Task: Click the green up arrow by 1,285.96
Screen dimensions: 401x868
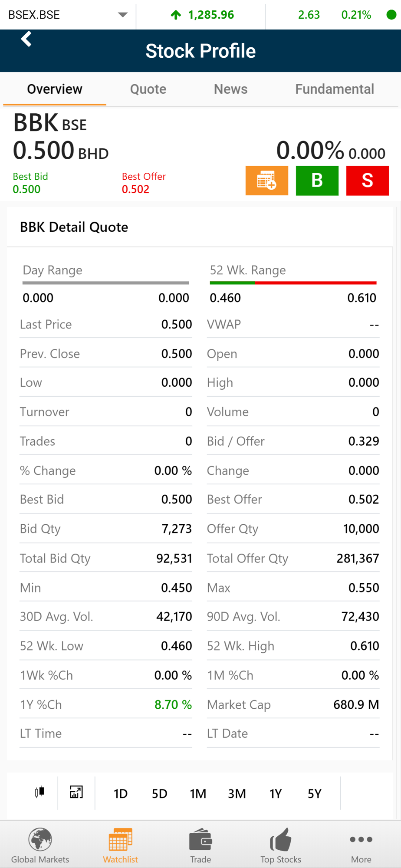Action: (176, 15)
